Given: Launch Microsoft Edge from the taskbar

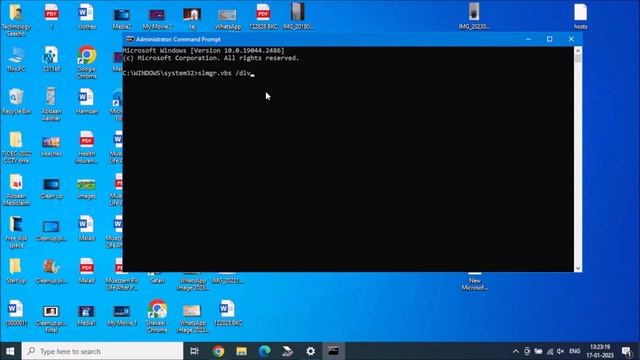Looking at the screenshot, I should tap(264, 351).
